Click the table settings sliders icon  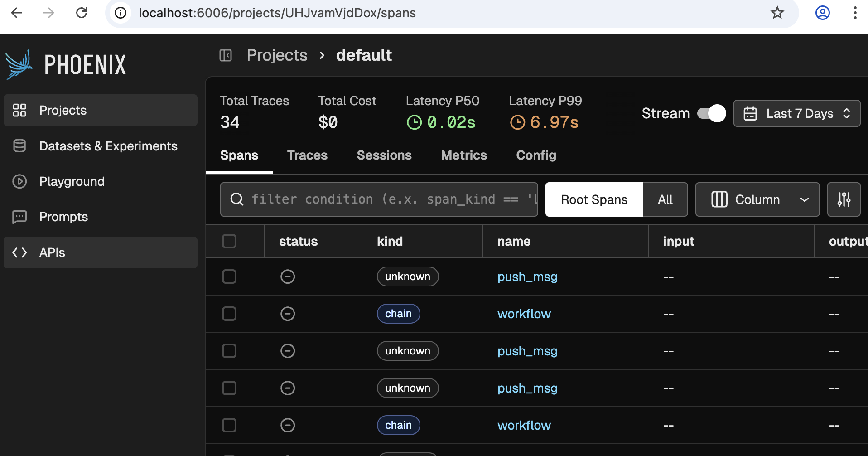pyautogui.click(x=844, y=199)
